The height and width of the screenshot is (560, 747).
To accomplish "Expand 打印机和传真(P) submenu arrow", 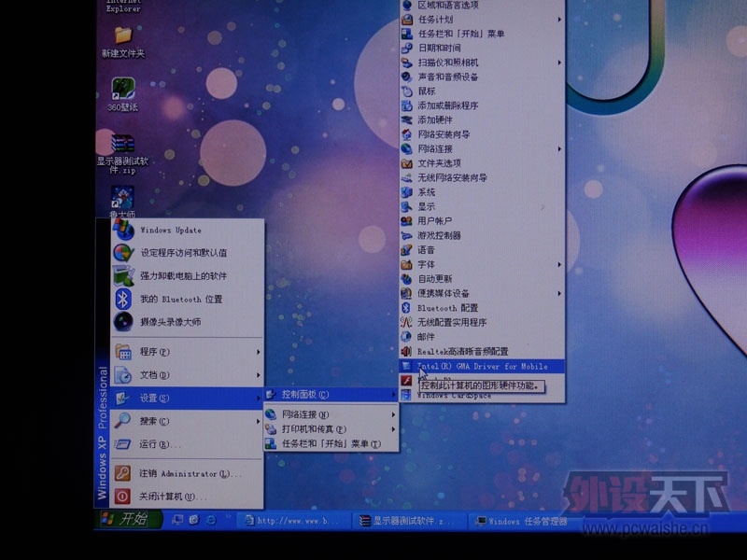I will coord(393,429).
